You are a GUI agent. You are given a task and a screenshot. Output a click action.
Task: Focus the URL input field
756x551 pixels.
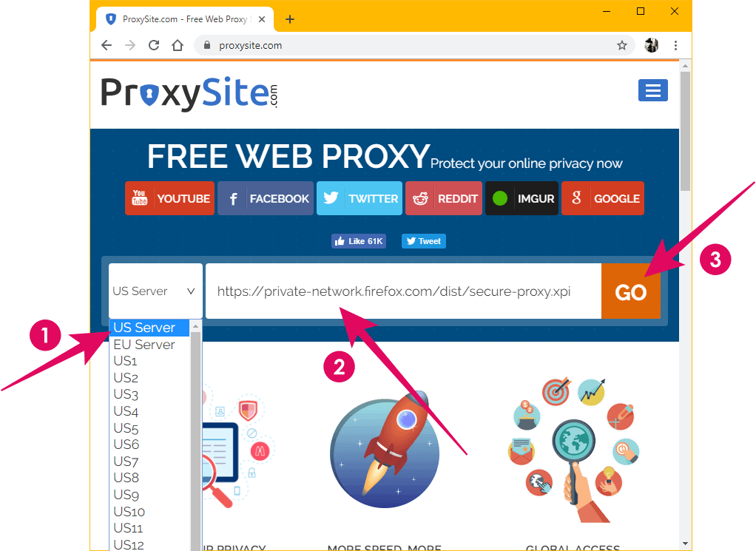click(404, 291)
